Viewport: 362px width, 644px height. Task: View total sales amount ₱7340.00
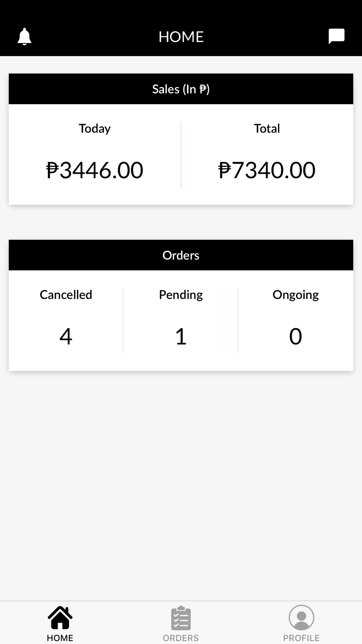pyautogui.click(x=267, y=170)
